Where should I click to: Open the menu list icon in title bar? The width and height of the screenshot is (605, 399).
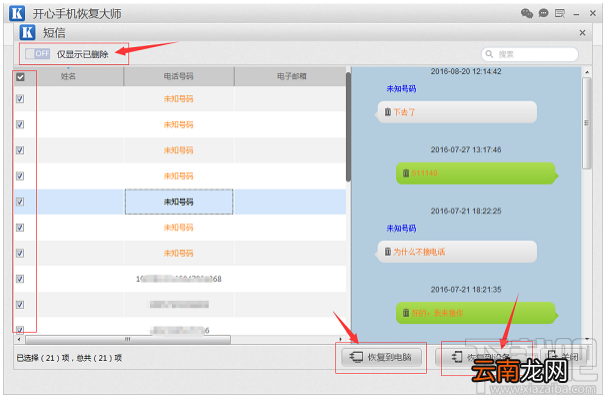560,14
